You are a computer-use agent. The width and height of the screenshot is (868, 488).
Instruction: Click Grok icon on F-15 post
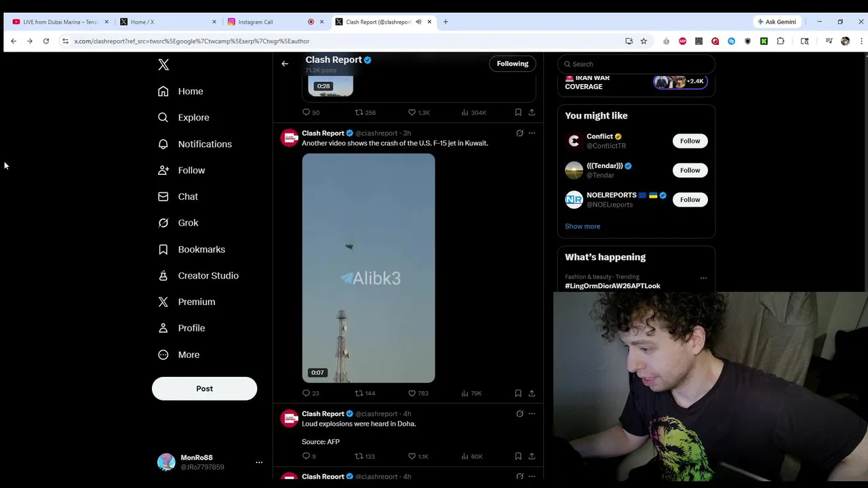coord(519,133)
